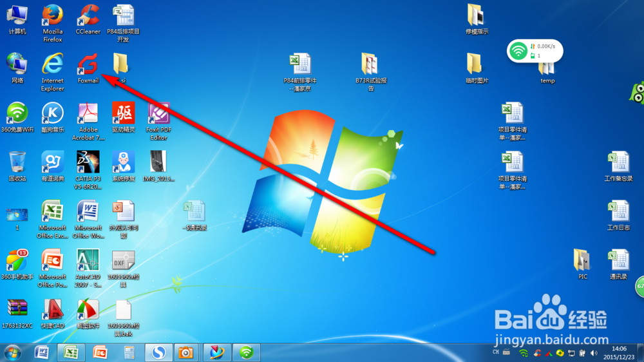
Task: Click the green WiFi app on taskbar
Action: pos(247,352)
